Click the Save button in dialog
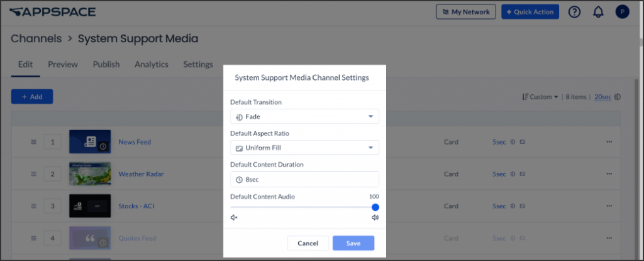Screen dimensions: 644x261 pos(353,243)
